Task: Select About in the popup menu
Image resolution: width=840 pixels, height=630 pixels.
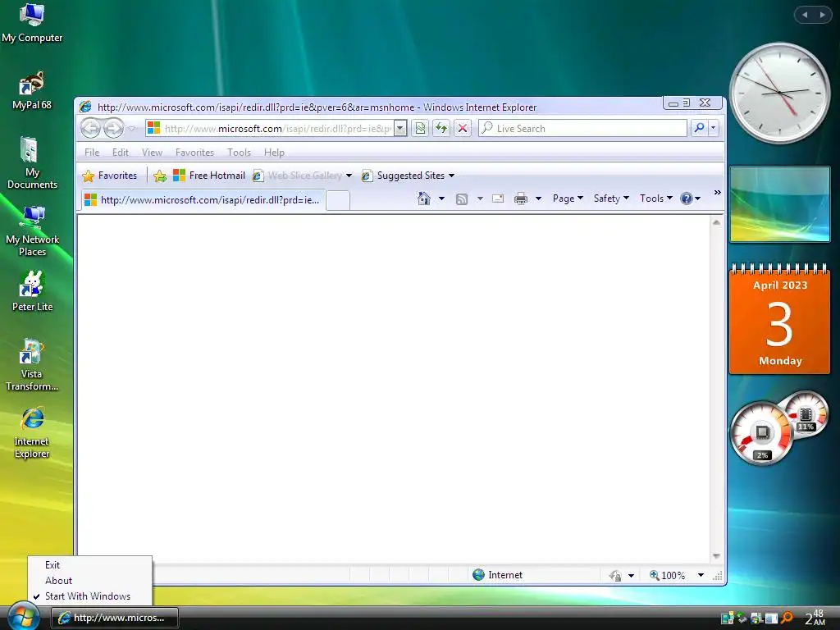Action: [x=58, y=581]
